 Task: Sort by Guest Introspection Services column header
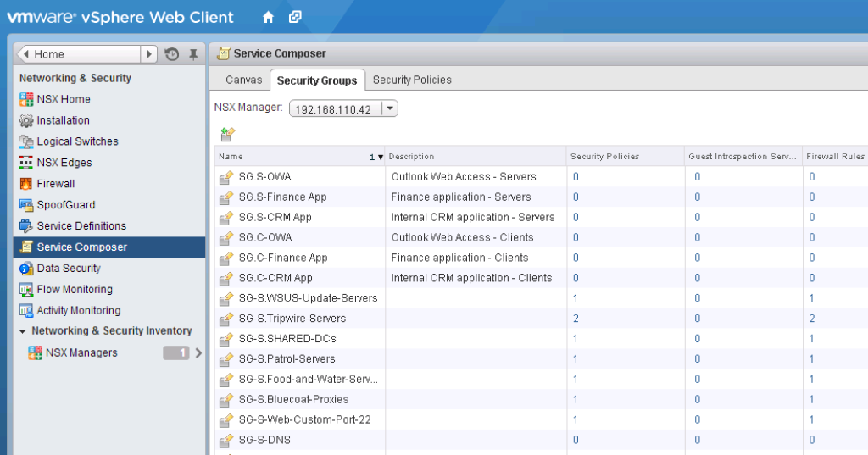coord(743,156)
